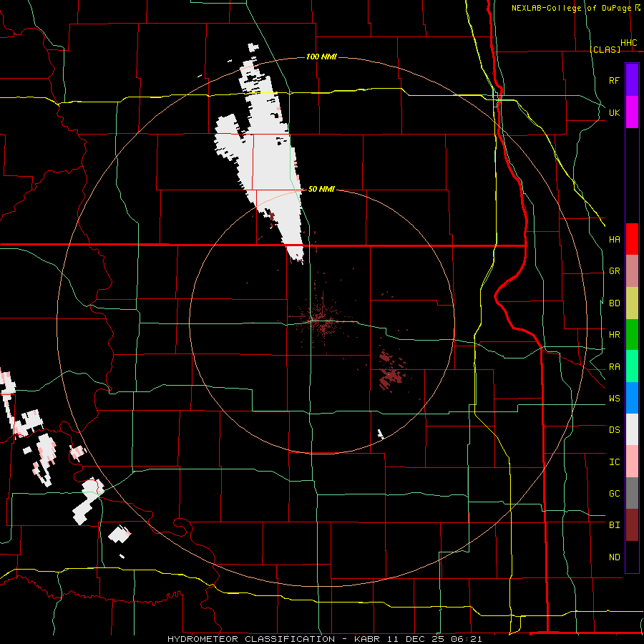Click the [CLAS] legend header

605,49
